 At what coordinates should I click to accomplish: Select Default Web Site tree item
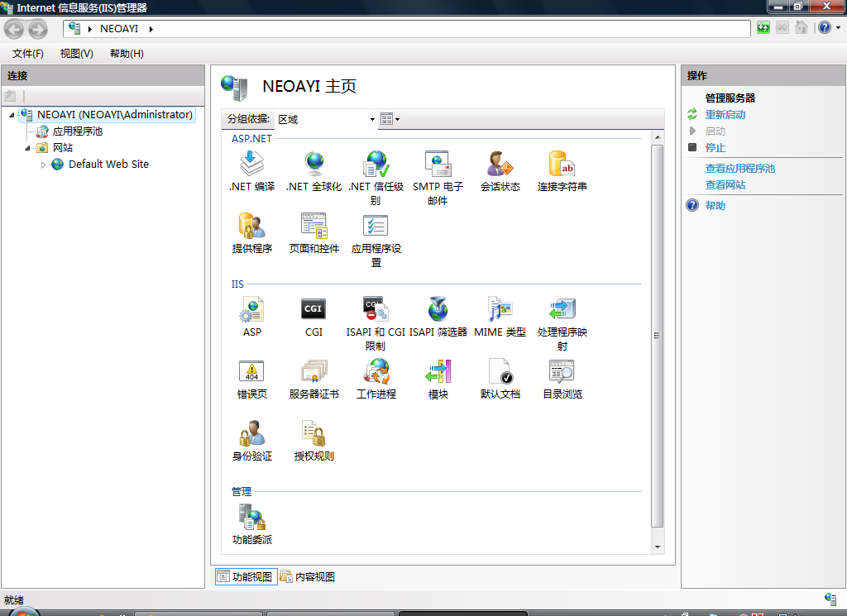[108, 165]
